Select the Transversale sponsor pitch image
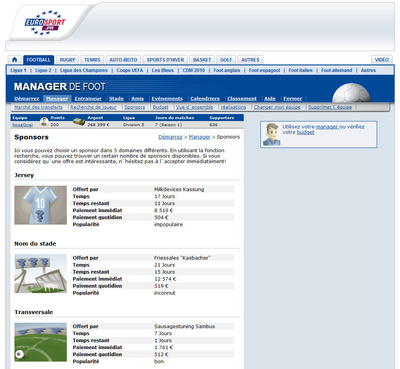400x369 pixels. 41,342
